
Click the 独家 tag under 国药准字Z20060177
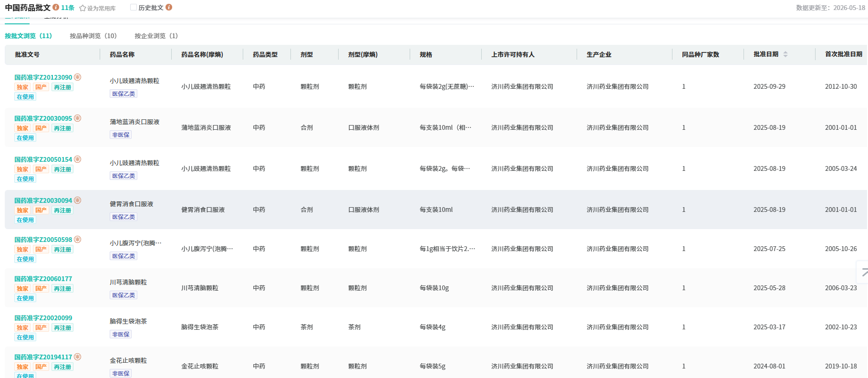[x=22, y=288]
